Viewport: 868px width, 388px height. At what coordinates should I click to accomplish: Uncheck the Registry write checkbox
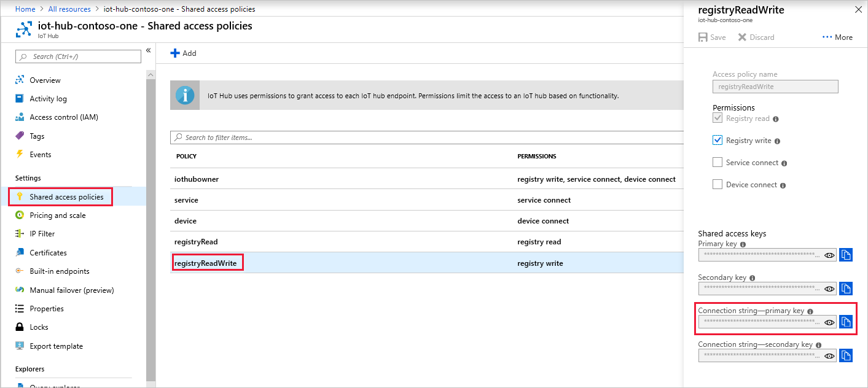coord(717,141)
